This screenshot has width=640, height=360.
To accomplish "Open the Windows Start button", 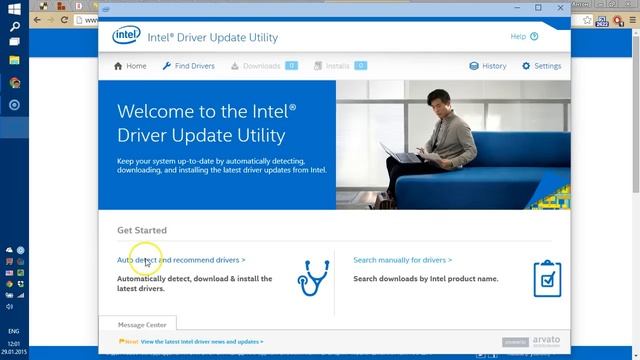I will pyautogui.click(x=14, y=9).
